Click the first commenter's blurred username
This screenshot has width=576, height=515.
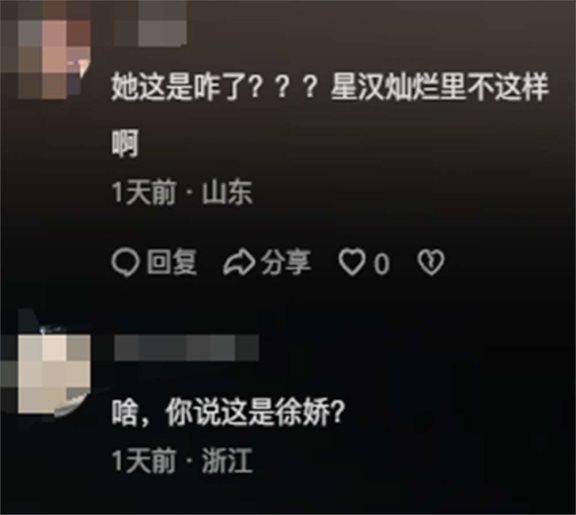[150, 24]
